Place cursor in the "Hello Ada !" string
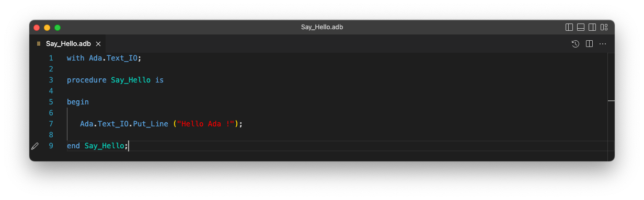Image resolution: width=644 pixels, height=200 pixels. pyautogui.click(x=206, y=124)
